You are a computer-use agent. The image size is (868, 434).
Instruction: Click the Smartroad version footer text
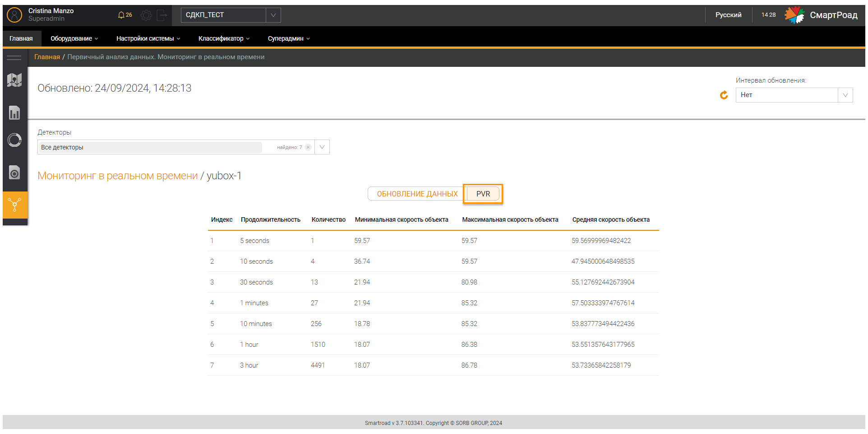[434, 423]
